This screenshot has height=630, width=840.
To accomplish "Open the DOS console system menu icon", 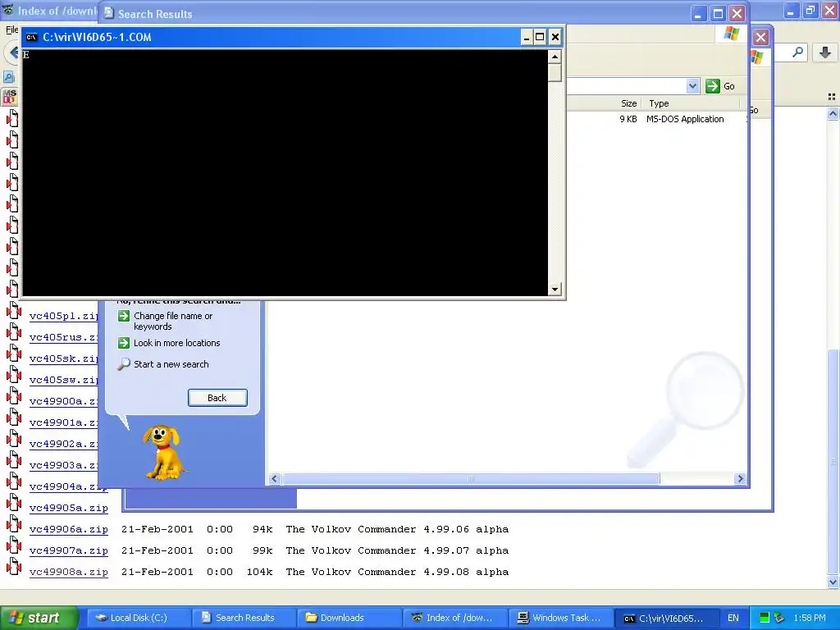I will point(32,37).
